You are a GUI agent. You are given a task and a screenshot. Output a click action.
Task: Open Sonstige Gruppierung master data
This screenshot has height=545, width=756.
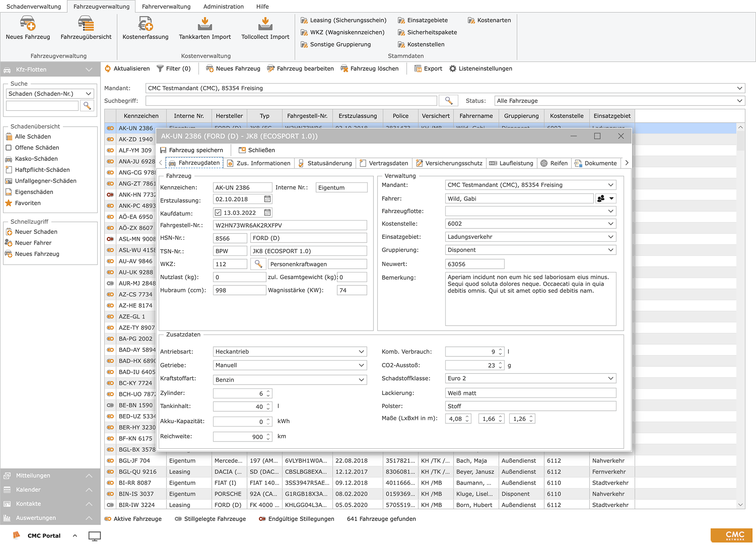(336, 44)
